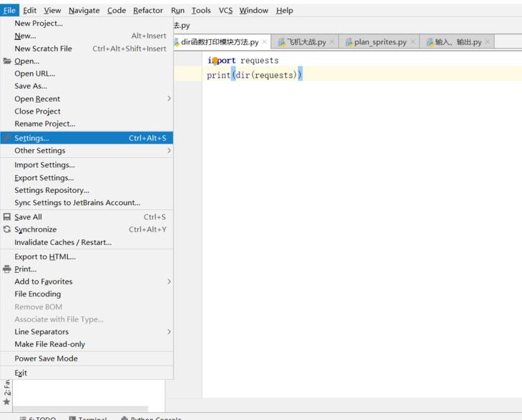Screen dimensions: 522x420
Task: Open the Code menu
Action: point(117,10)
